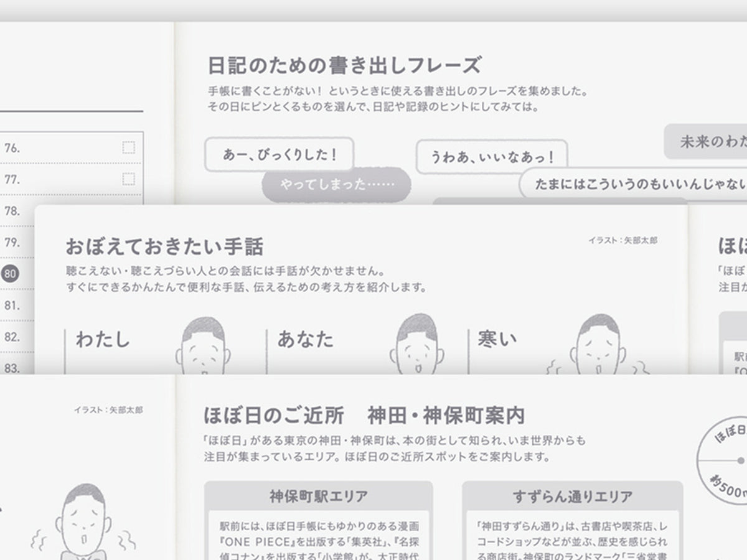Click the sign-language word あなた
The image size is (747, 560).
305,339
